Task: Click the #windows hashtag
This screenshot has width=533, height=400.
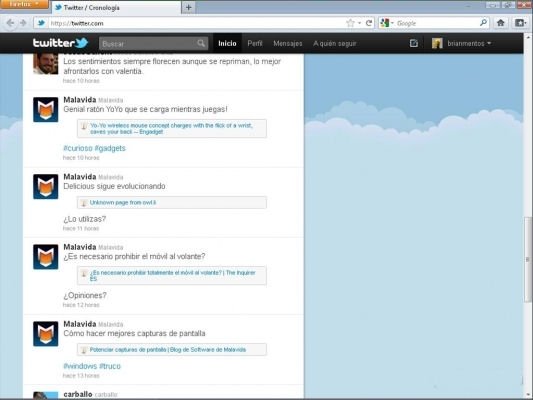Action: pyautogui.click(x=80, y=366)
